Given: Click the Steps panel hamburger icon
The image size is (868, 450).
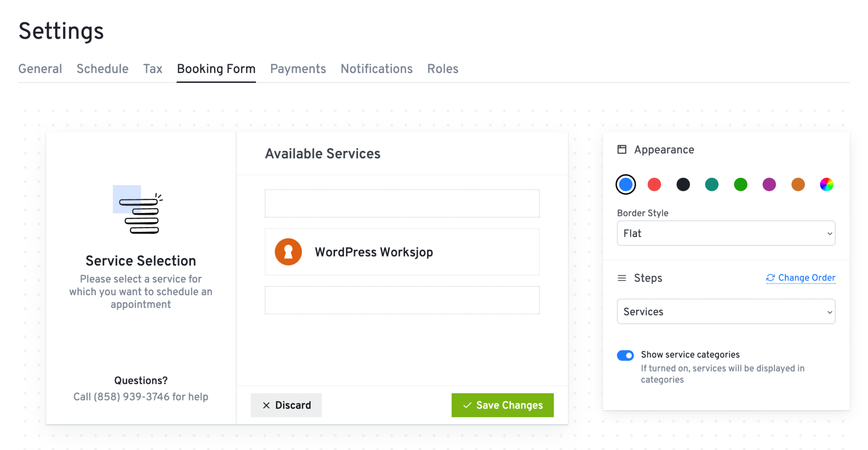Looking at the screenshot, I should [x=622, y=278].
